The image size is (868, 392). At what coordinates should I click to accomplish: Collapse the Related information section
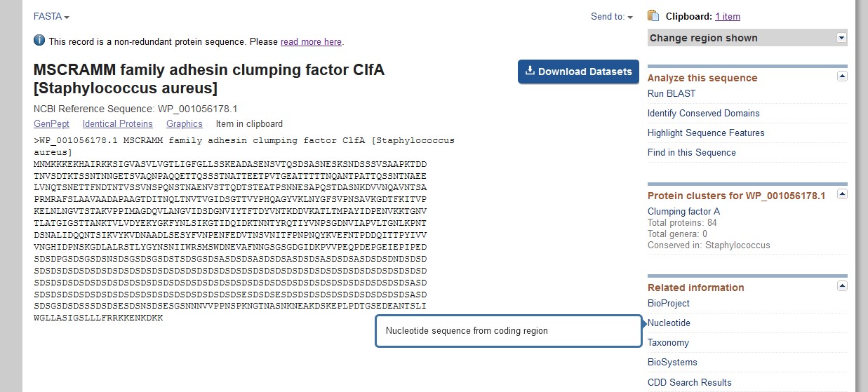click(x=842, y=286)
